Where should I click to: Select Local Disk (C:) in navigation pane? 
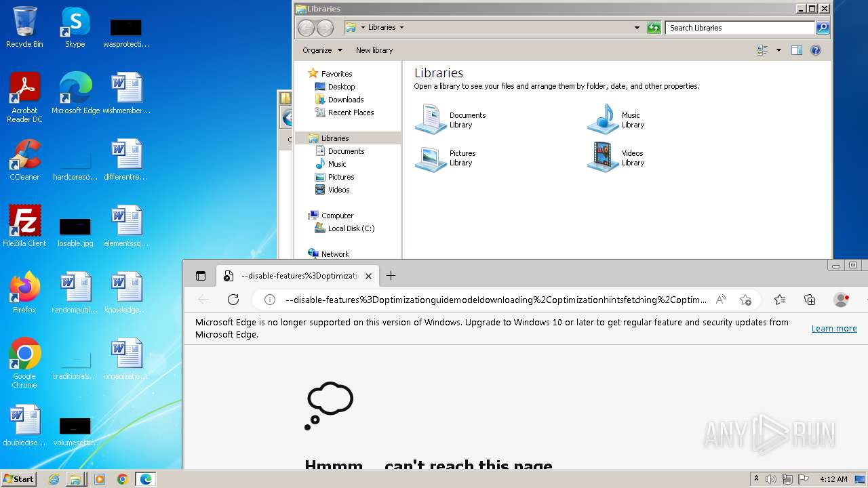(344, 228)
